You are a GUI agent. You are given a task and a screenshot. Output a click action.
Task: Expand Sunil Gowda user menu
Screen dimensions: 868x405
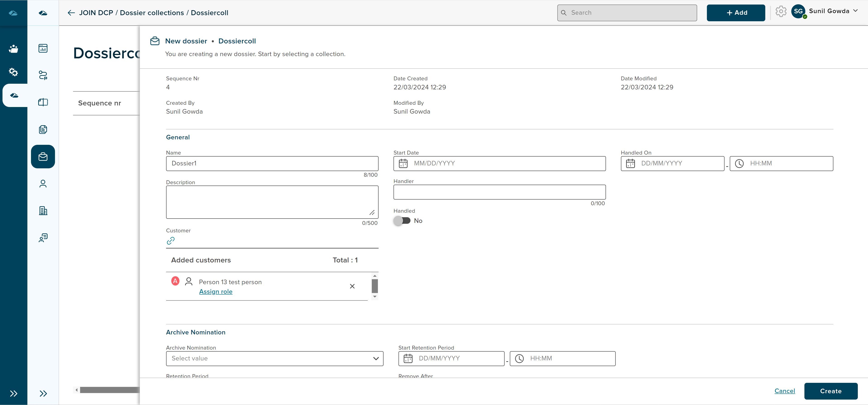point(856,11)
